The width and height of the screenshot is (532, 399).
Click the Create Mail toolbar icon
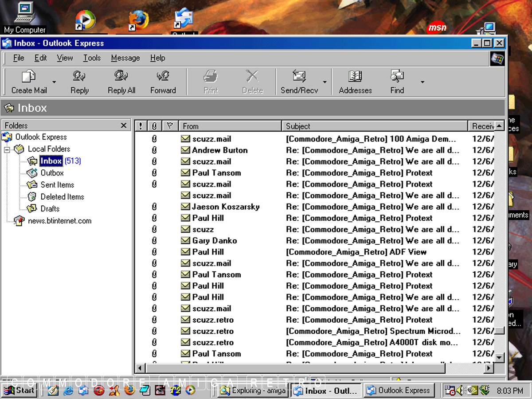coord(29,77)
